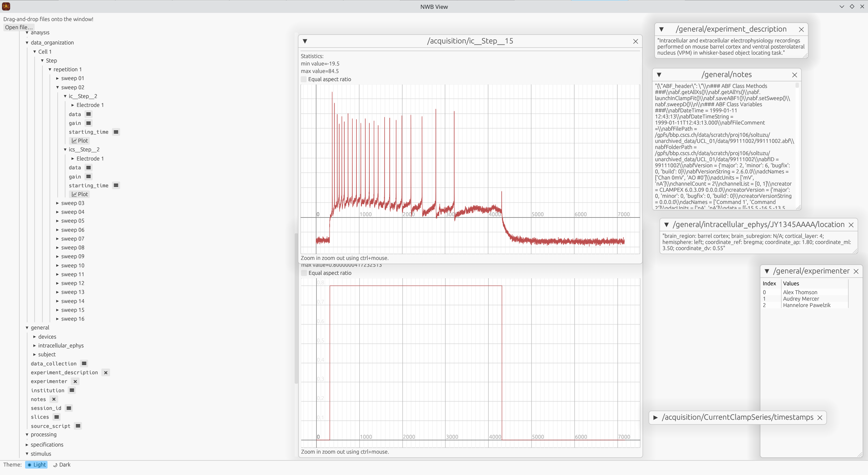Click the gain matrix icon in ic__Step__2
868x475 pixels.
[x=89, y=122]
